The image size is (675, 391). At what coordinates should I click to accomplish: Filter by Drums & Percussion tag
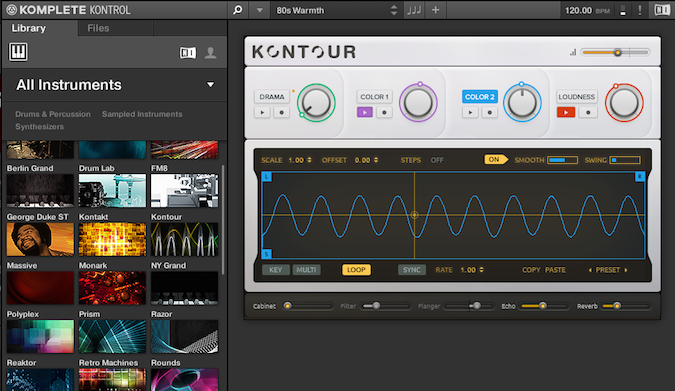[x=53, y=114]
